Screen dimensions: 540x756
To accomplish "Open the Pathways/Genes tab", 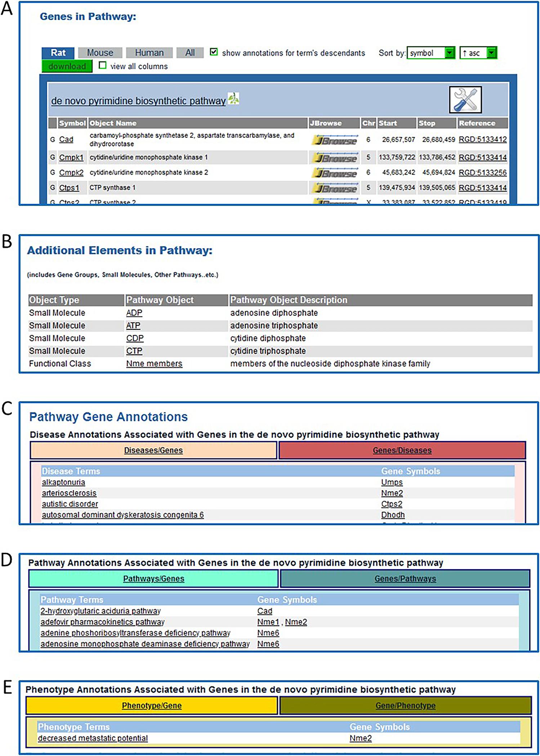I will (153, 579).
